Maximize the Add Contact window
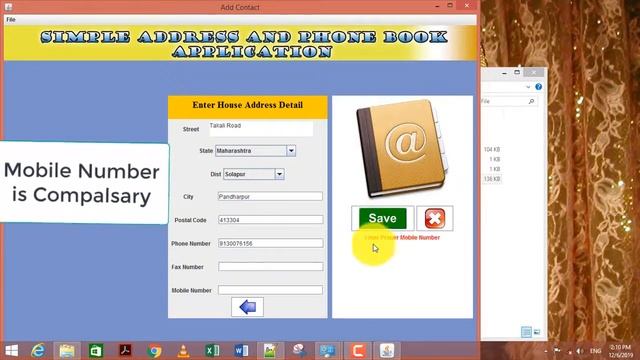The height and width of the screenshot is (360, 640). tap(450, 6)
